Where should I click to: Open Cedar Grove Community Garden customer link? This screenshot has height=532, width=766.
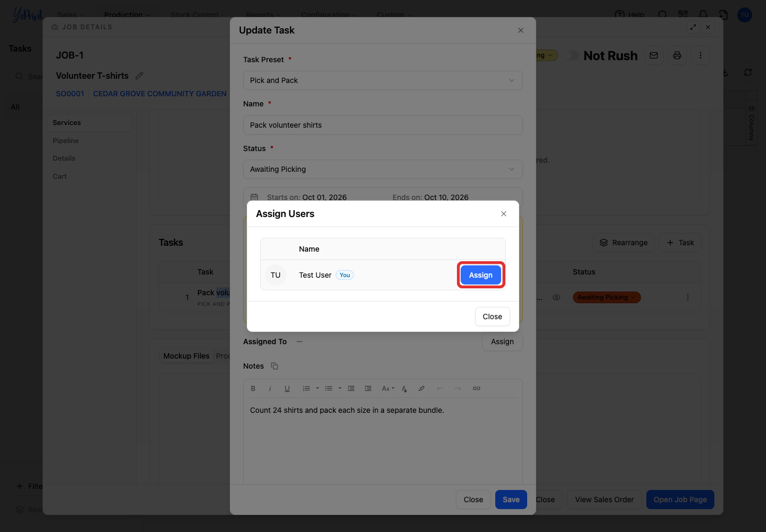pyautogui.click(x=160, y=94)
